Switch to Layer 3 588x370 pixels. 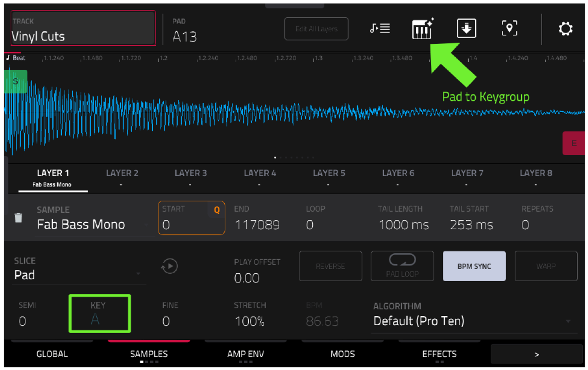coord(191,178)
